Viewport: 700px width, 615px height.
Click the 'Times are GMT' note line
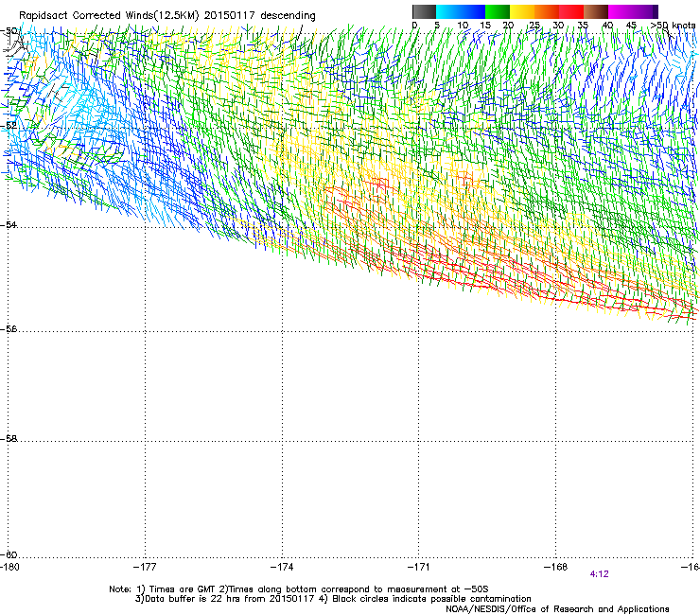(299, 589)
